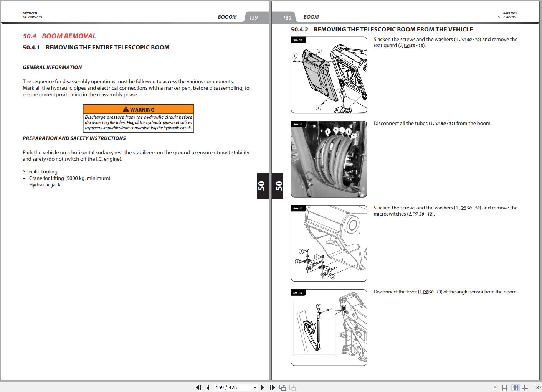
Task: Click the page 159 header tab
Action: (254, 18)
